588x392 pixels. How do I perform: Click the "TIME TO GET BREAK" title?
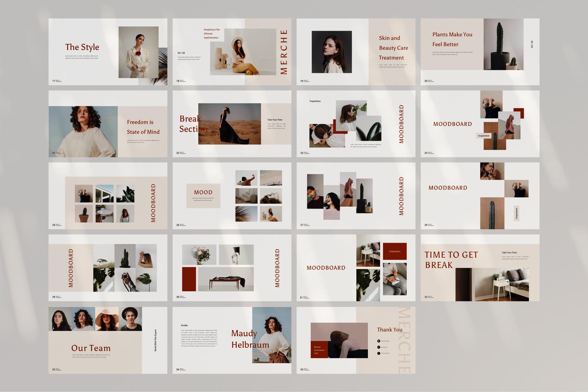[451, 260]
